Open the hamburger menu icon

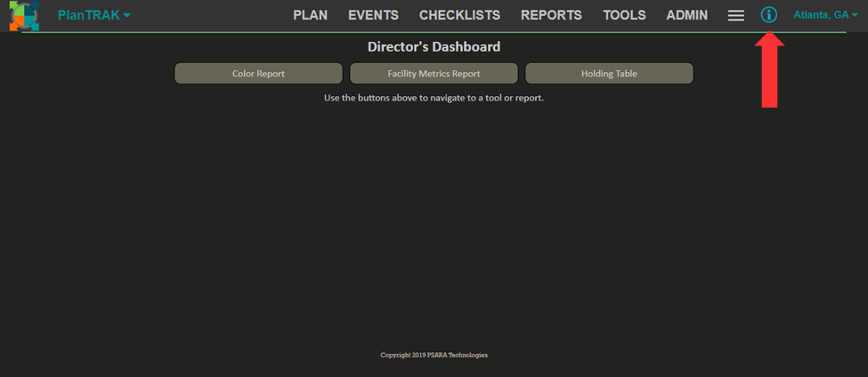click(x=735, y=16)
